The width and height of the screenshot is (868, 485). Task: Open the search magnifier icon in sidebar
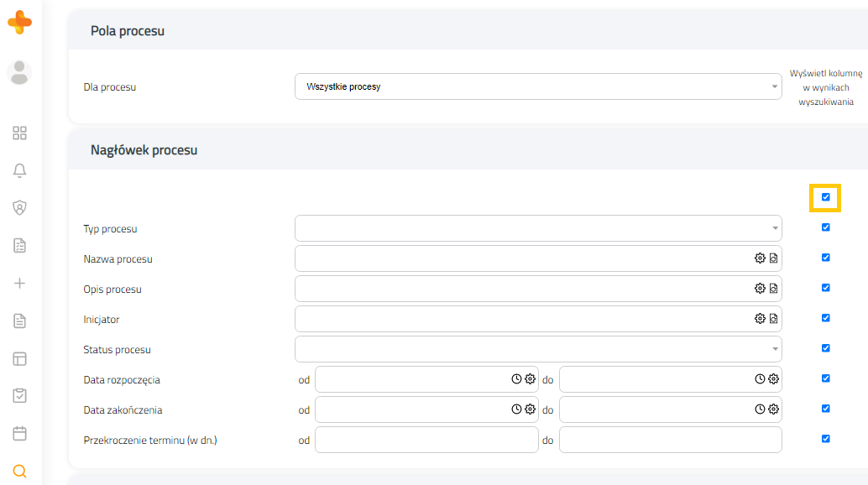[x=19, y=472]
